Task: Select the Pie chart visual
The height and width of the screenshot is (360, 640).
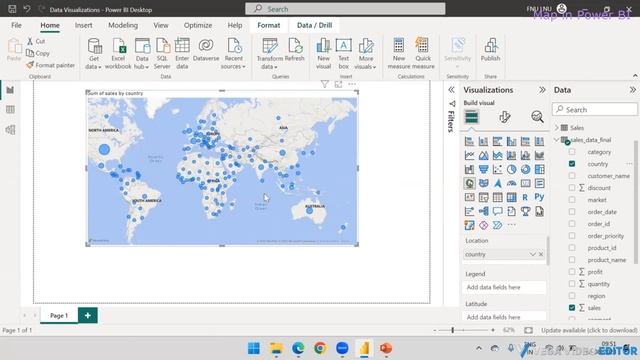Action: pos(511,169)
